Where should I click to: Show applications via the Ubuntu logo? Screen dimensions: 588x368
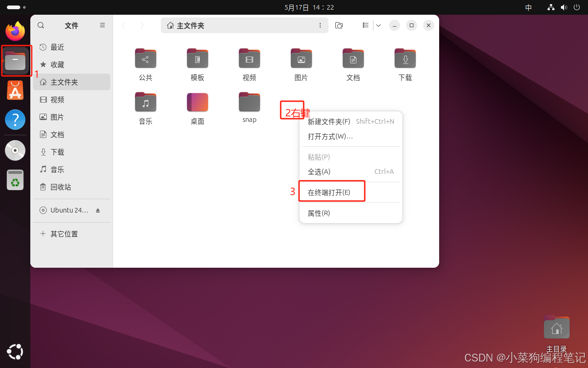[15, 352]
